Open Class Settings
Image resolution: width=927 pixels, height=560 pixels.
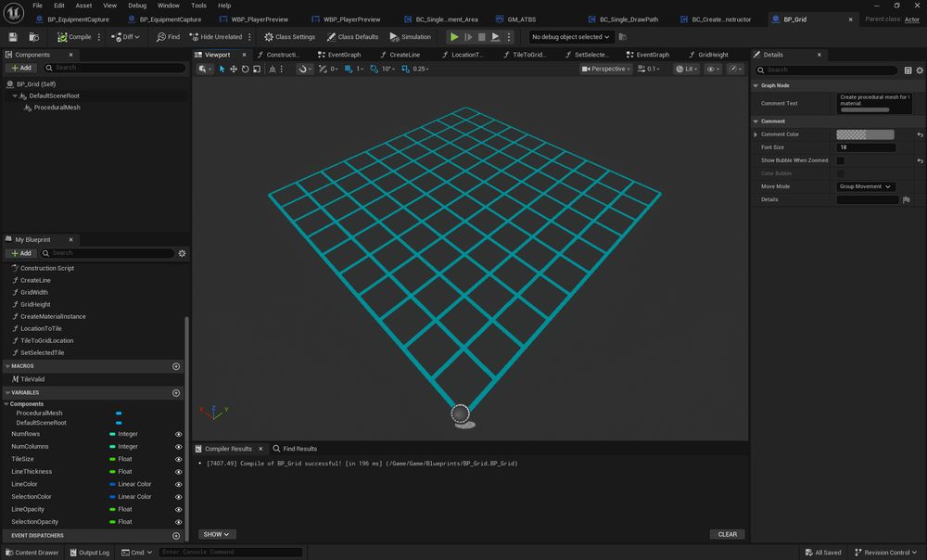pyautogui.click(x=289, y=37)
